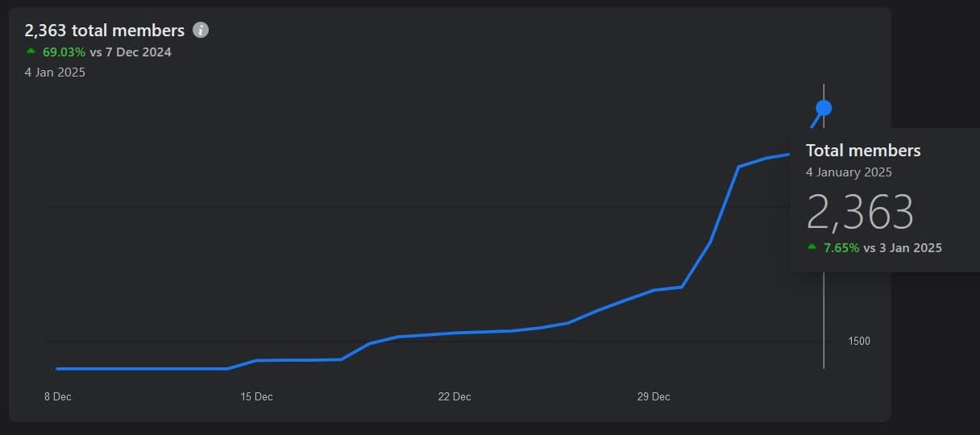Click the green 69.03% growth percentage

click(x=64, y=52)
